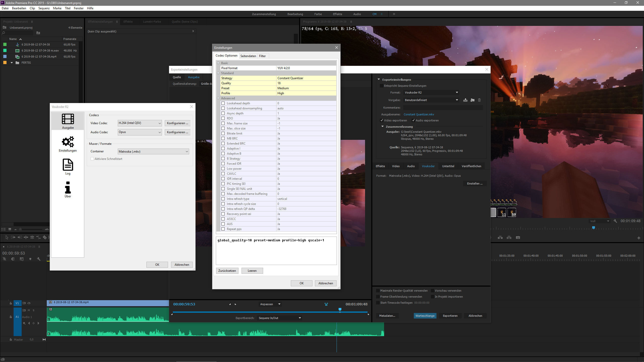644x362 pixels.
Task: Collapse the Advanced options group
Action: coord(218,98)
